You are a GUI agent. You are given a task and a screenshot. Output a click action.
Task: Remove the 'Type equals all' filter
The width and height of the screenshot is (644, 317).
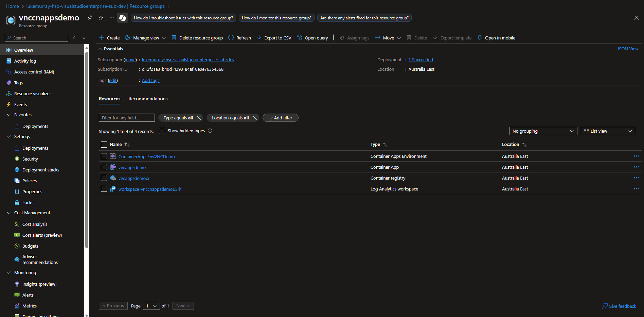tap(199, 118)
